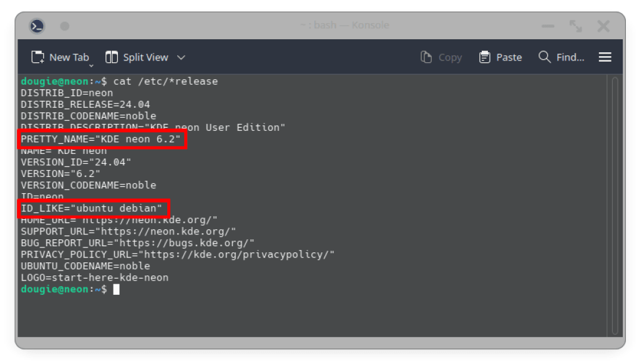The height and width of the screenshot is (364, 639).
Task: Maximize the Konsole window
Action: 575,26
